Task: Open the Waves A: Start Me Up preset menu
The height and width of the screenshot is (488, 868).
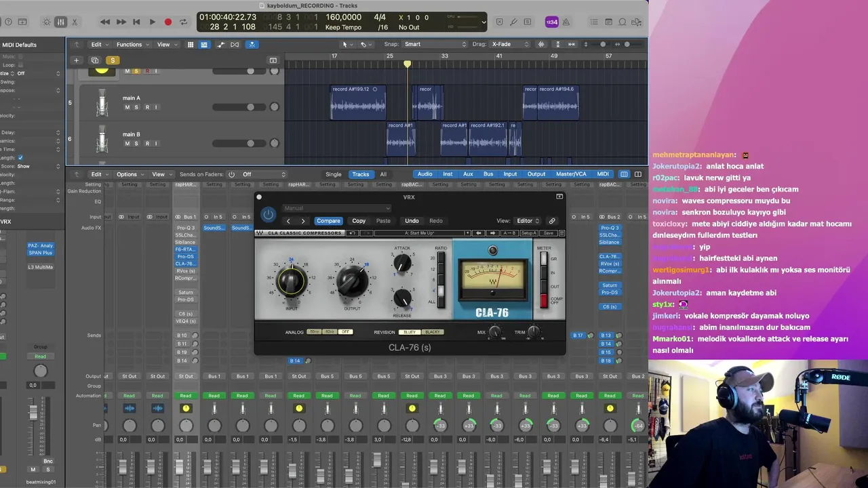Action: [x=422, y=233]
